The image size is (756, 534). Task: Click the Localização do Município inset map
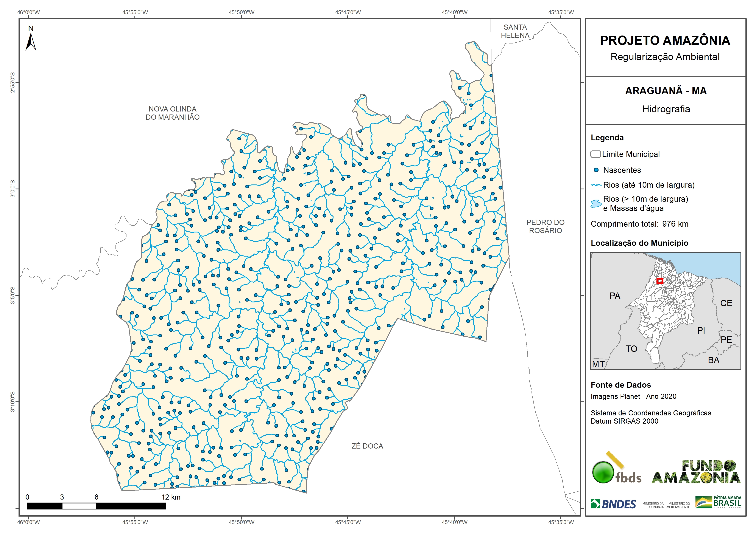point(666,311)
